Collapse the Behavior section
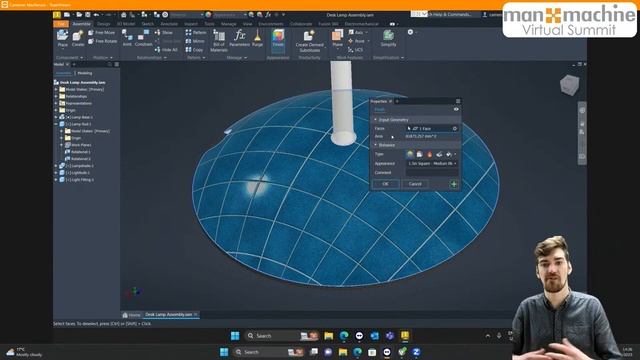The height and width of the screenshot is (360, 640). click(376, 145)
